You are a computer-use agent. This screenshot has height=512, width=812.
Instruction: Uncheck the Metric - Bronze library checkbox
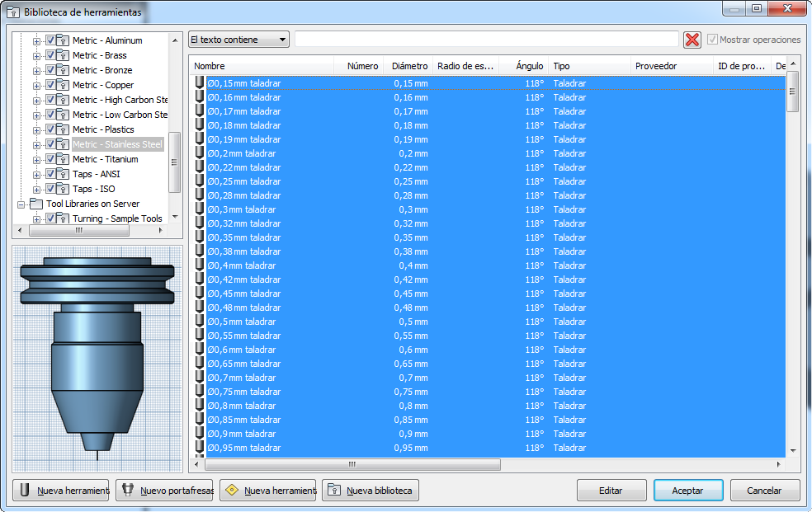(x=51, y=70)
